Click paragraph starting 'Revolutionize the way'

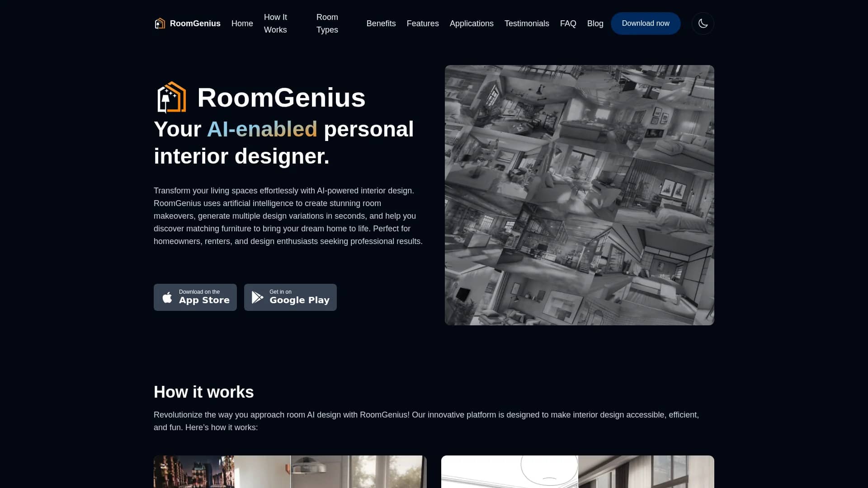[x=426, y=421]
